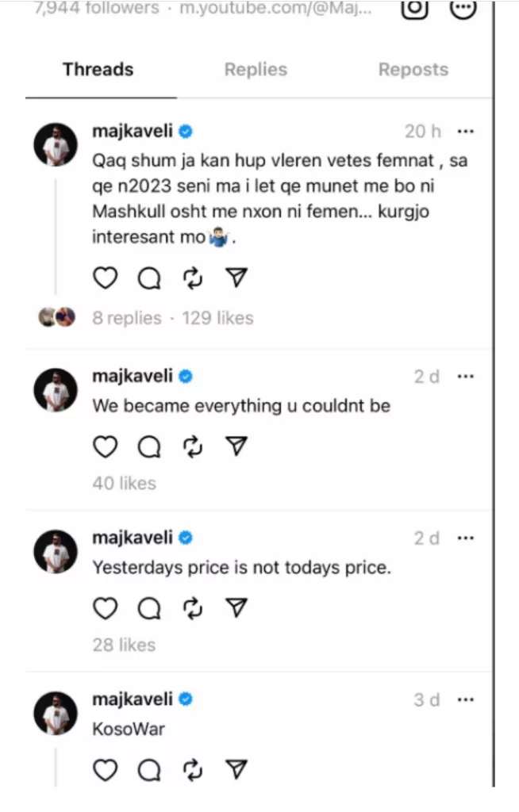Open three-dot menu on 'KosoWar' post
This screenshot has width=519, height=812.
coord(466,699)
